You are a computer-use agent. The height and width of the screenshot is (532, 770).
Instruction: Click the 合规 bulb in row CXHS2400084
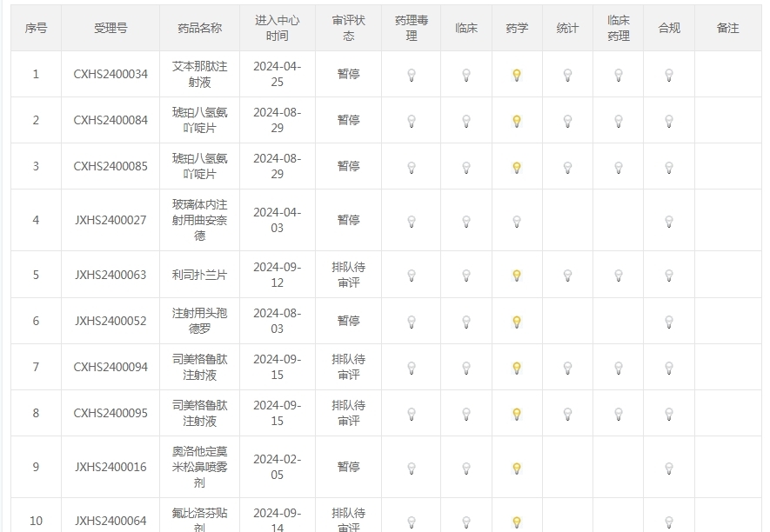click(669, 121)
